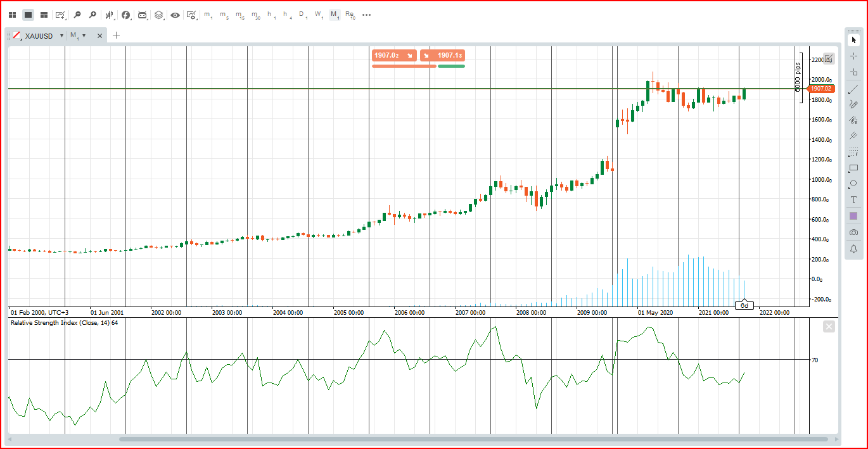Image resolution: width=868 pixels, height=449 pixels.
Task: Select the m5 five-minute timeframe
Action: 224,15
